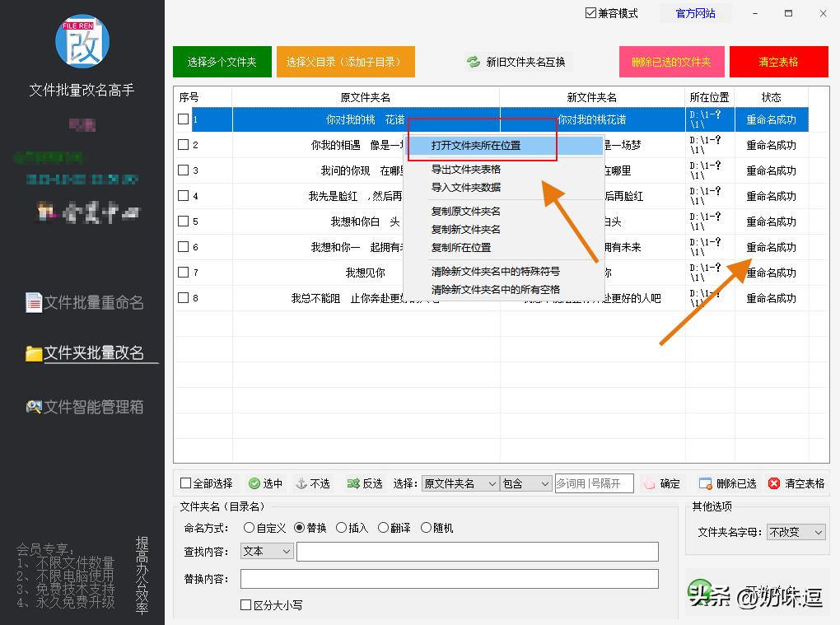Click the 查找内容 text input field
Image resolution: width=840 pixels, height=625 pixels.
coord(477,552)
